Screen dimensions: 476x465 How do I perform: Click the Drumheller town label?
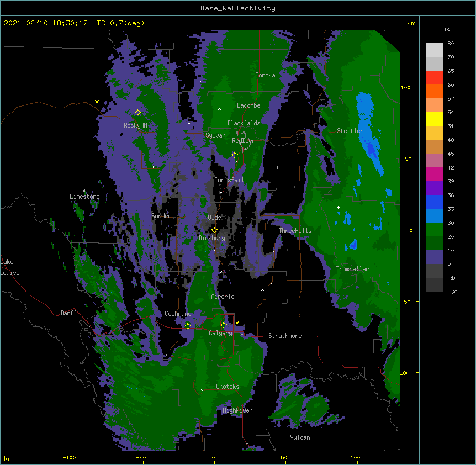(x=352, y=269)
